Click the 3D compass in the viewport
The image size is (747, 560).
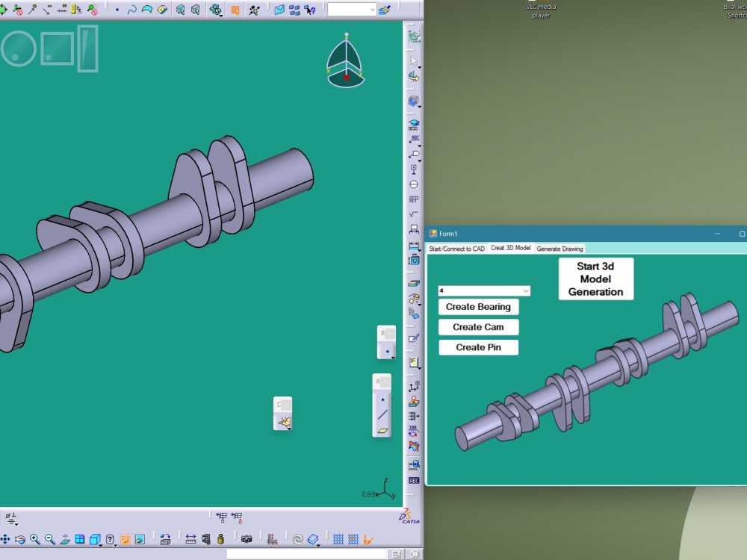click(346, 60)
